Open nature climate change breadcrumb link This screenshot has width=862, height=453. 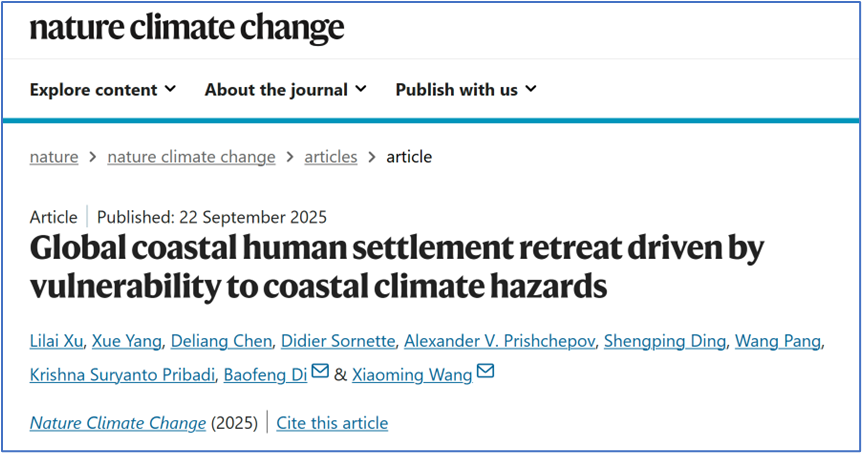[x=191, y=157]
